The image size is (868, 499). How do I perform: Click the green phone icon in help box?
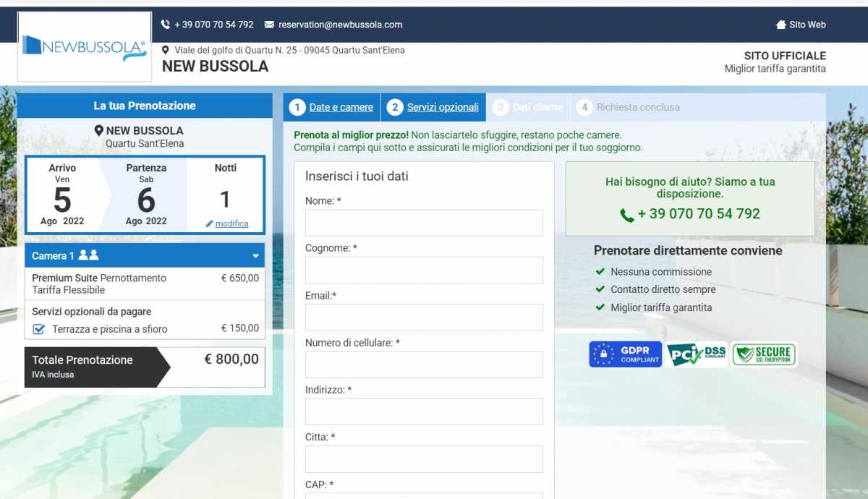click(627, 215)
